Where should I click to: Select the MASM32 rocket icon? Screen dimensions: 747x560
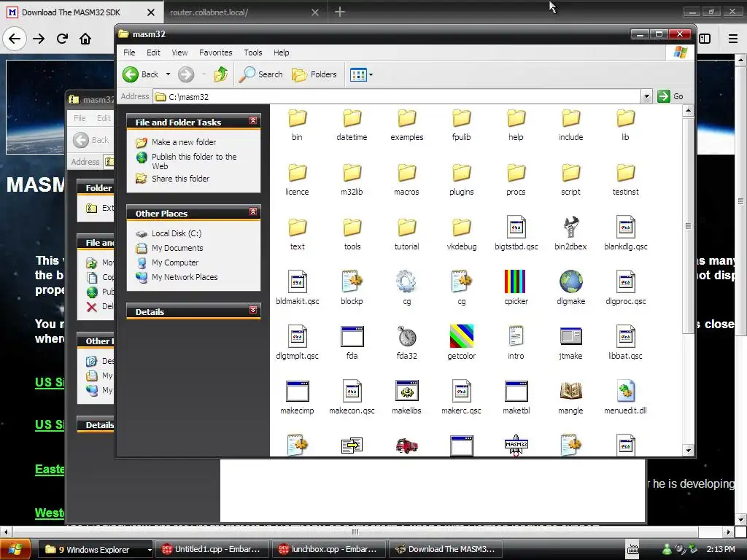[516, 446]
